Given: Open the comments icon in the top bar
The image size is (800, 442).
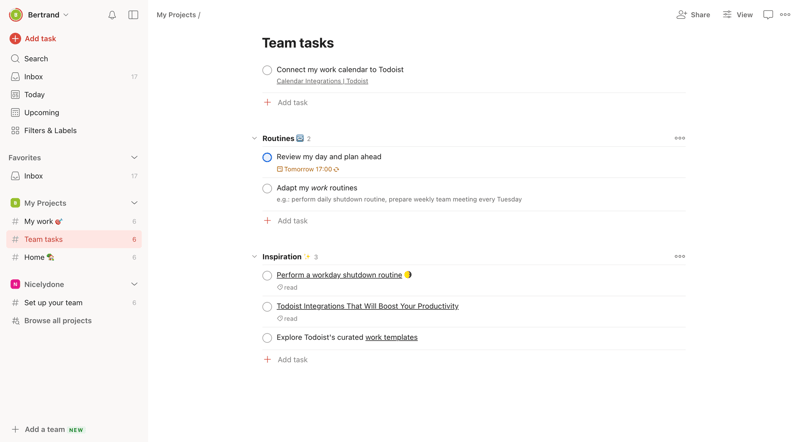Looking at the screenshot, I should (768, 15).
